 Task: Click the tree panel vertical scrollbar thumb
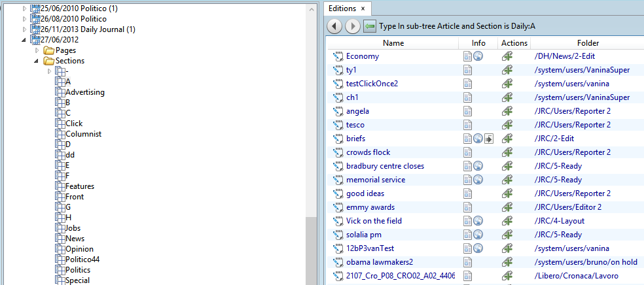[x=312, y=251]
